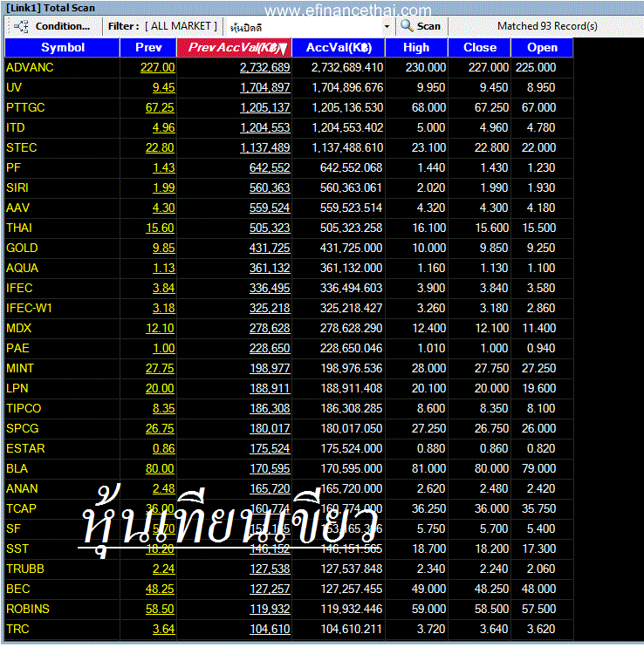Sort by the High column header
Screen dimensions: 644x661
click(416, 48)
